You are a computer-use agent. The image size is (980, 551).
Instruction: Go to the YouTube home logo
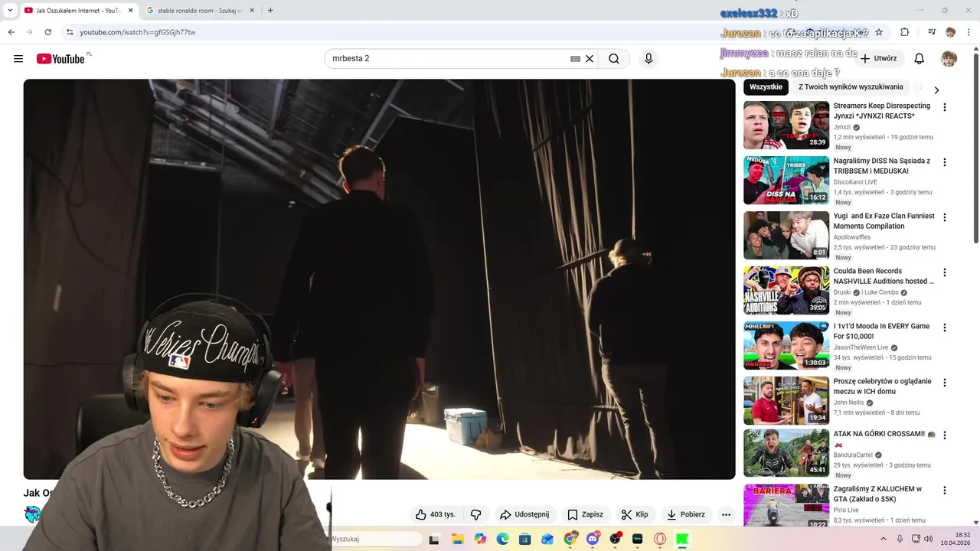click(60, 59)
